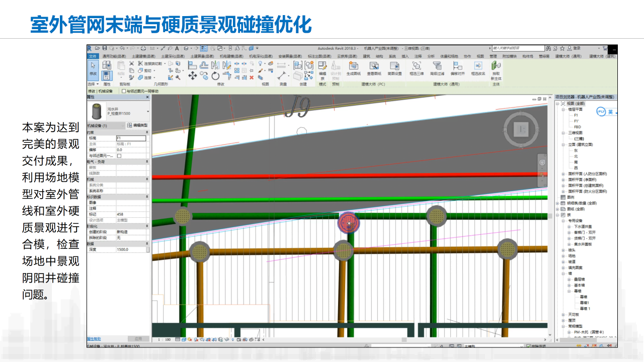This screenshot has width=644, height=362.
Task: Click the 编辑类型 (Edit Type) button
Action: click(x=137, y=125)
